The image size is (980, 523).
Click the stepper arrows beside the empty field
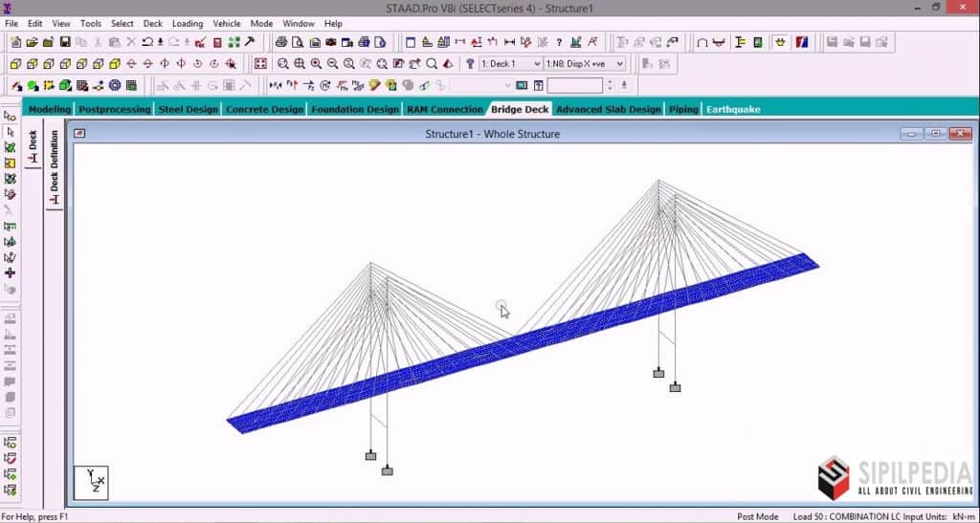[611, 86]
